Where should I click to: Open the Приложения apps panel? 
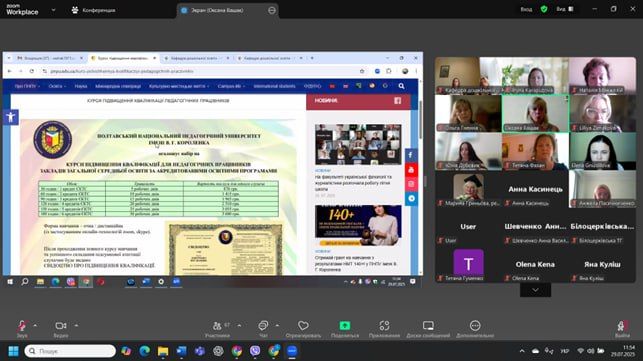[x=384, y=329]
